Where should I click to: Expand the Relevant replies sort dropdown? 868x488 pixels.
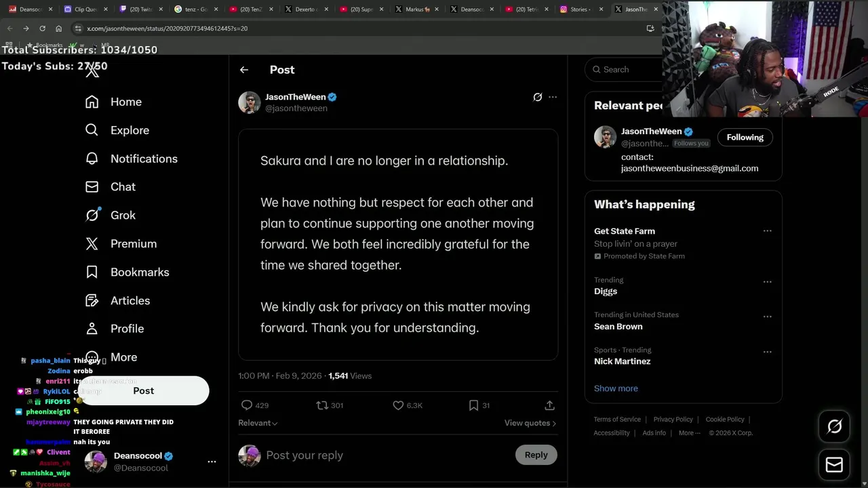258,423
